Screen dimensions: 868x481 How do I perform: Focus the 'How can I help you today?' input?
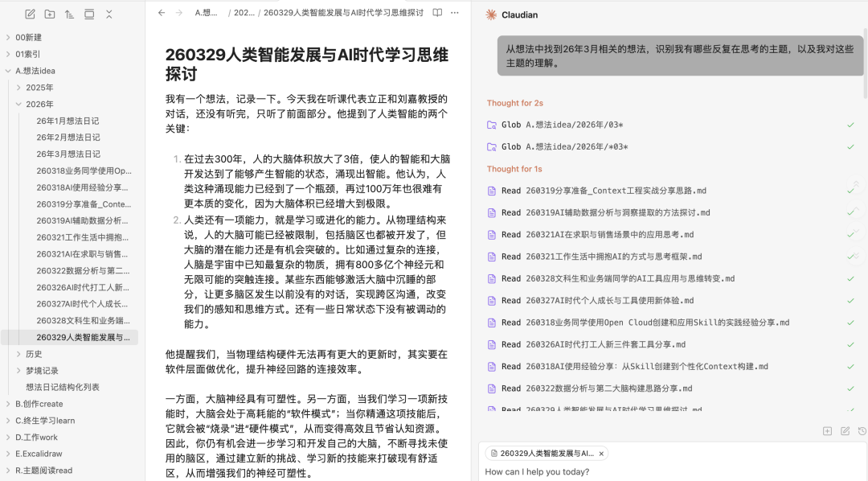[673, 472]
